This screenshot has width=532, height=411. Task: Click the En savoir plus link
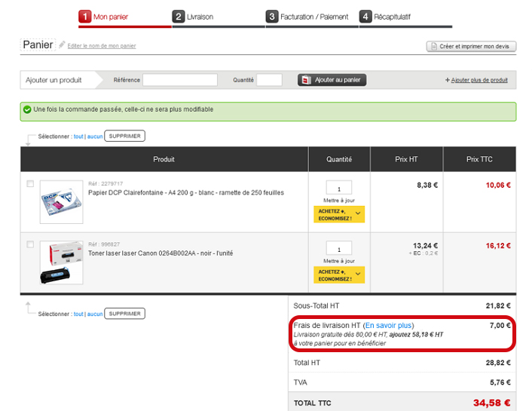pyautogui.click(x=389, y=326)
